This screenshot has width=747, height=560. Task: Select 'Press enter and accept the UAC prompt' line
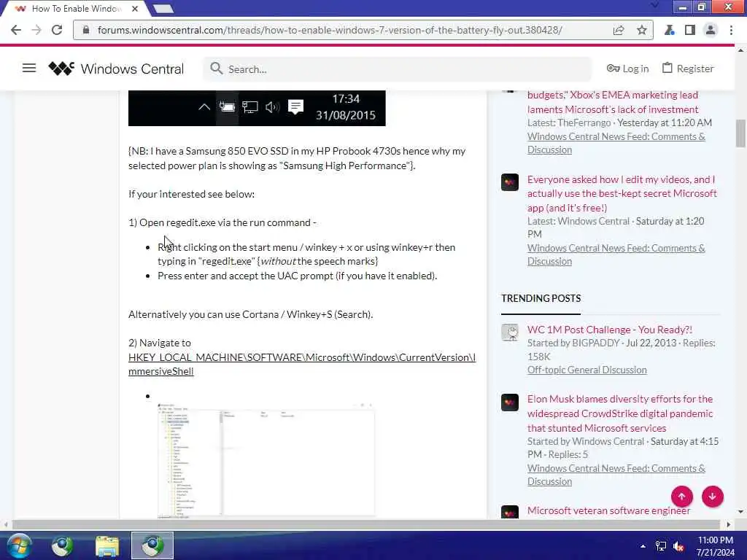pyautogui.click(x=298, y=276)
